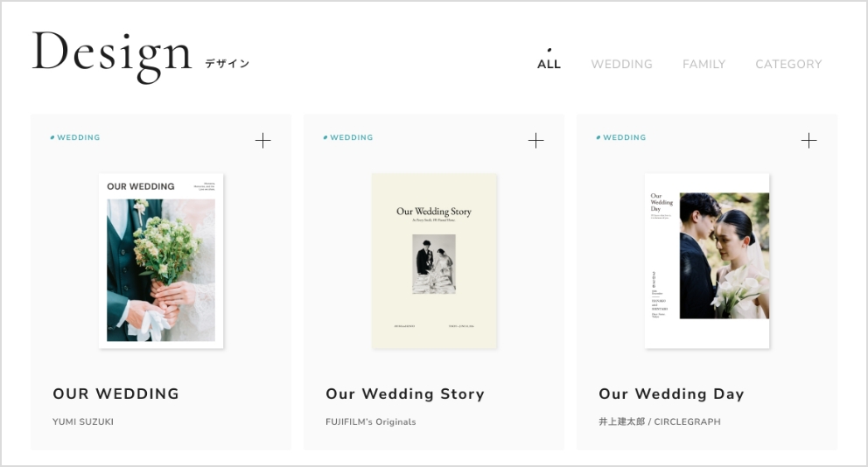Select the ALL filter tab
This screenshot has width=868, height=467.
549,64
